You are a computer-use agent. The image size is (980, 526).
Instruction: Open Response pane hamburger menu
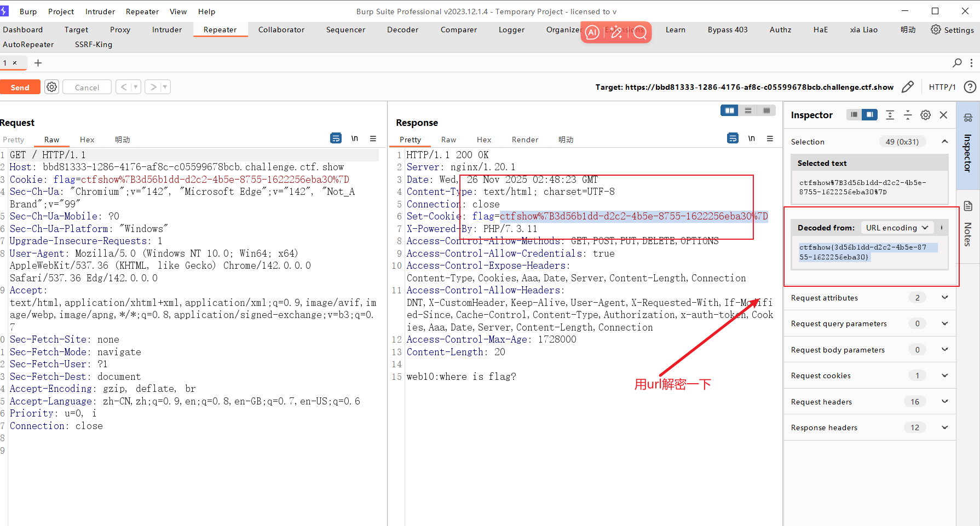[770, 138]
